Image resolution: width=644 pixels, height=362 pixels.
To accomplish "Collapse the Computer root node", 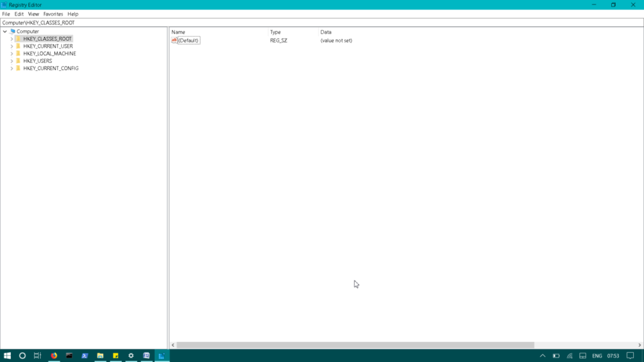I will [x=5, y=31].
